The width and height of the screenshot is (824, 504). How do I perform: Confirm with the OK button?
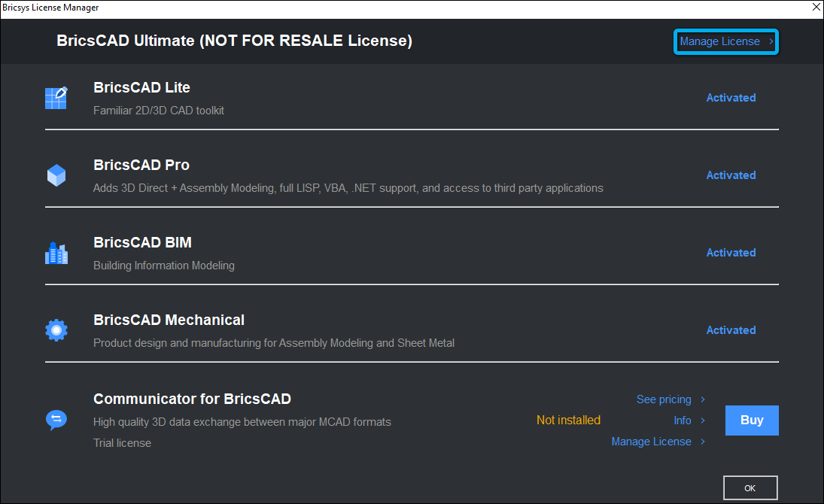click(750, 487)
